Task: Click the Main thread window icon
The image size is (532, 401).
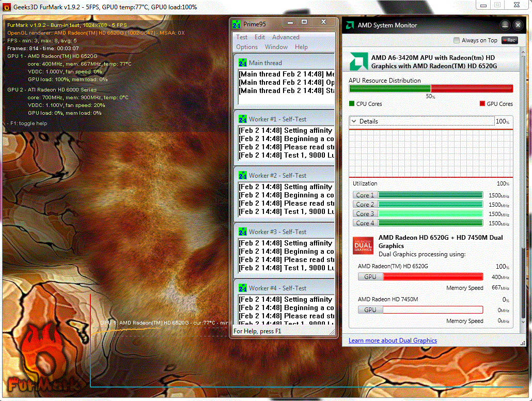Action: pos(243,63)
